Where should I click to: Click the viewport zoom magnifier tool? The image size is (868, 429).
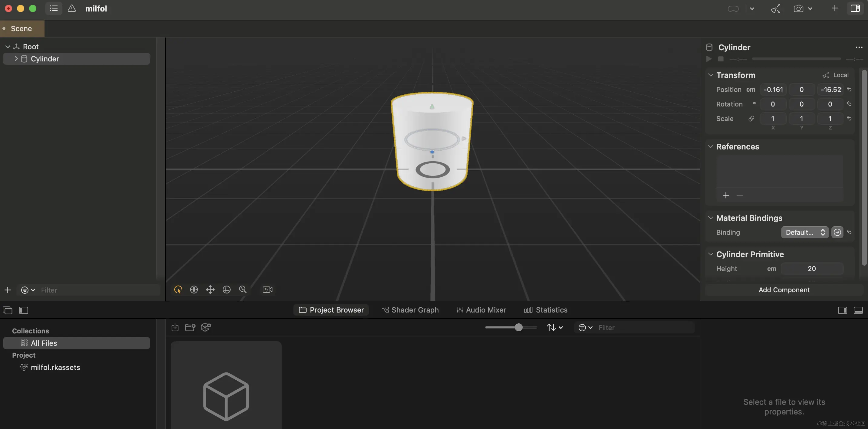coord(243,290)
